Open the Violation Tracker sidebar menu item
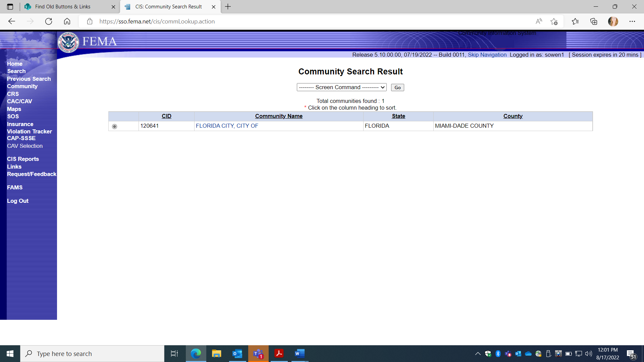 pos(30,131)
